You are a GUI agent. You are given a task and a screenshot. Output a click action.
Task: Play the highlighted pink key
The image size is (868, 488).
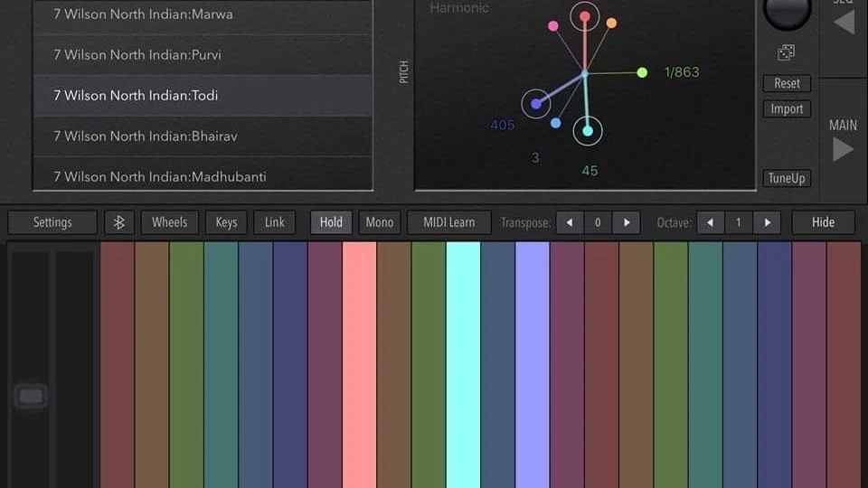click(359, 365)
